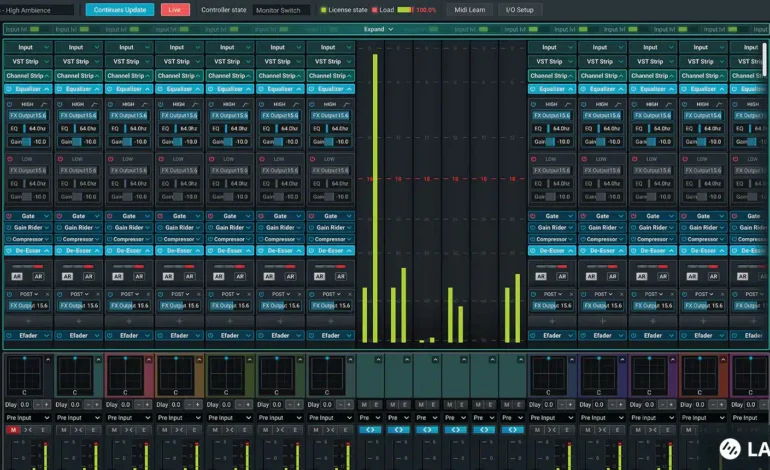
Task: Increase delay with plus on second channel
Action: pyautogui.click(x=97, y=405)
